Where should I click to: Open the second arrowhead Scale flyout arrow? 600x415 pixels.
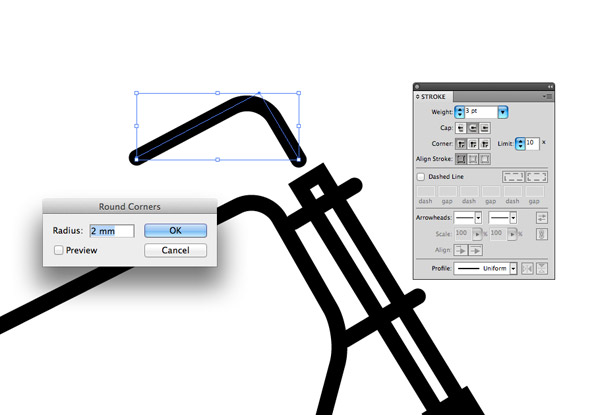tap(512, 234)
